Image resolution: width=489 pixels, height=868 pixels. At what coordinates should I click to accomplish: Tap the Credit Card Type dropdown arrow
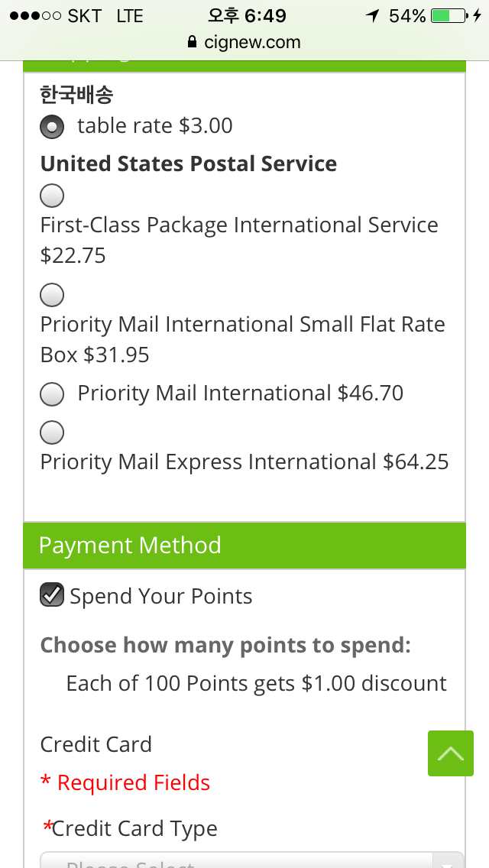(449, 861)
